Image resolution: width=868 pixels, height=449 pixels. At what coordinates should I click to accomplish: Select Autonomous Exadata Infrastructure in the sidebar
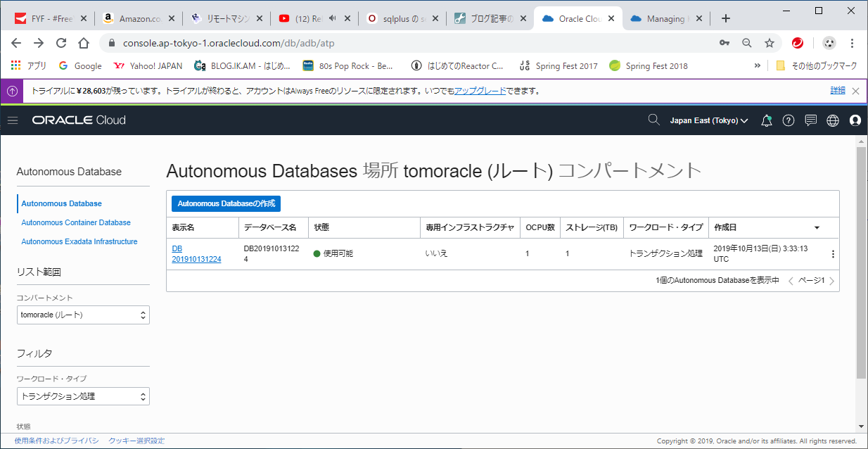pyautogui.click(x=79, y=241)
